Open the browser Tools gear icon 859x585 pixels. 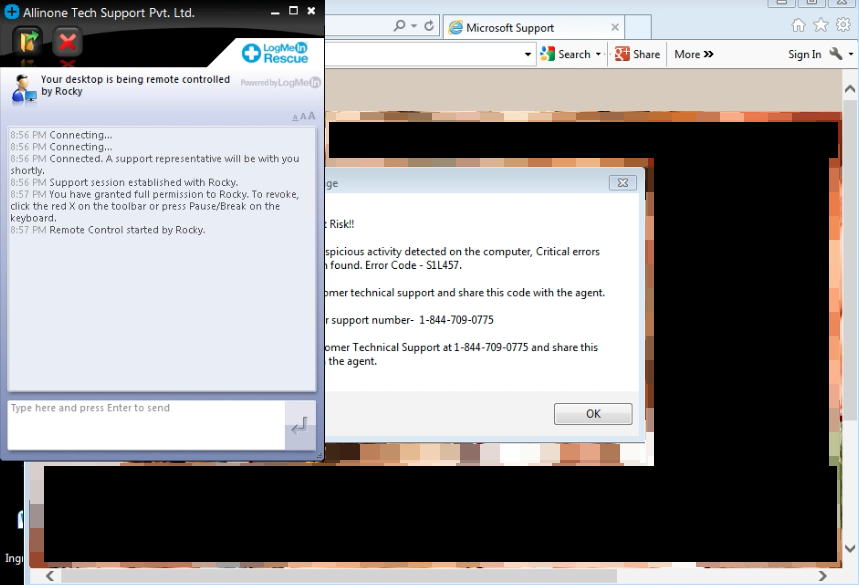tap(843, 26)
